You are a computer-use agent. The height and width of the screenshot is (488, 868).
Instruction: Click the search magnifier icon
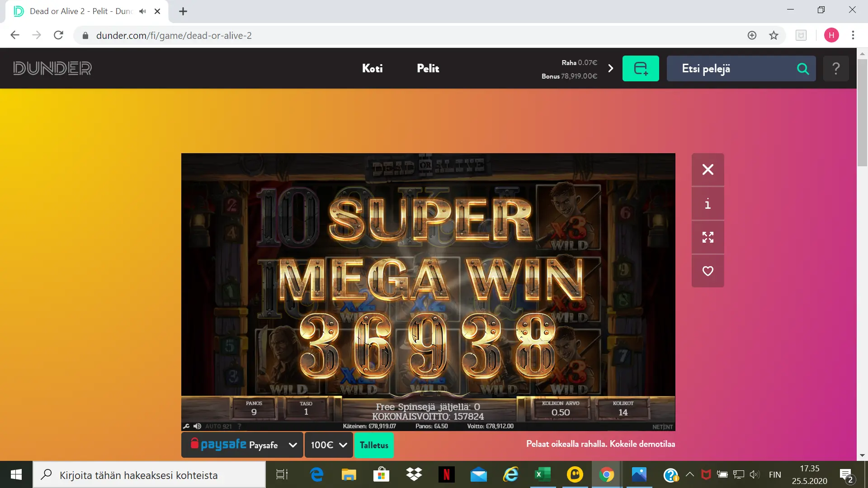coord(802,69)
